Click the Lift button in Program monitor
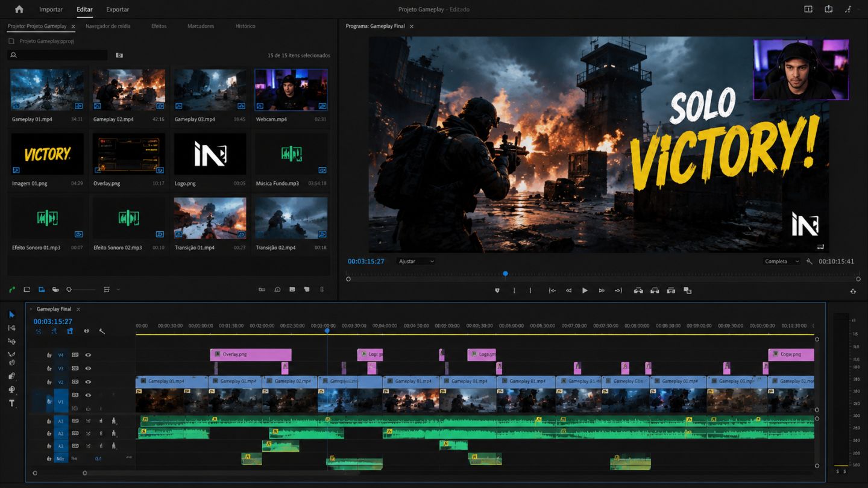 638,290
